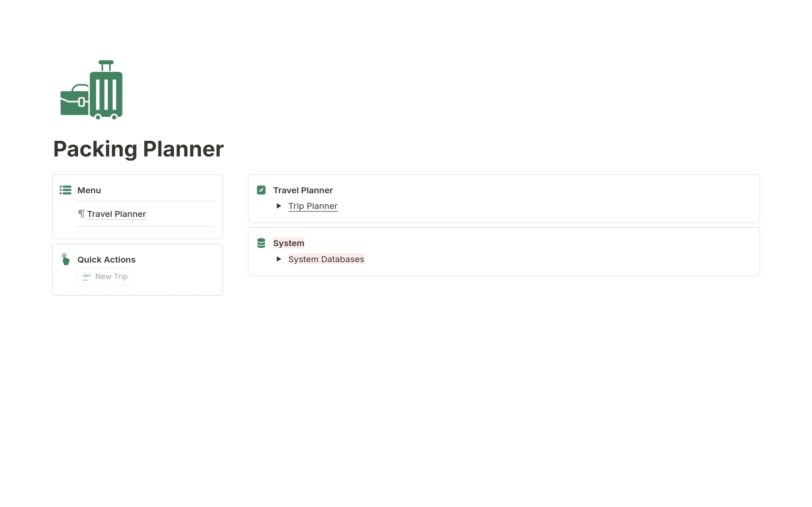
Task: Click the System Databases highlighted text
Action: [x=326, y=259]
